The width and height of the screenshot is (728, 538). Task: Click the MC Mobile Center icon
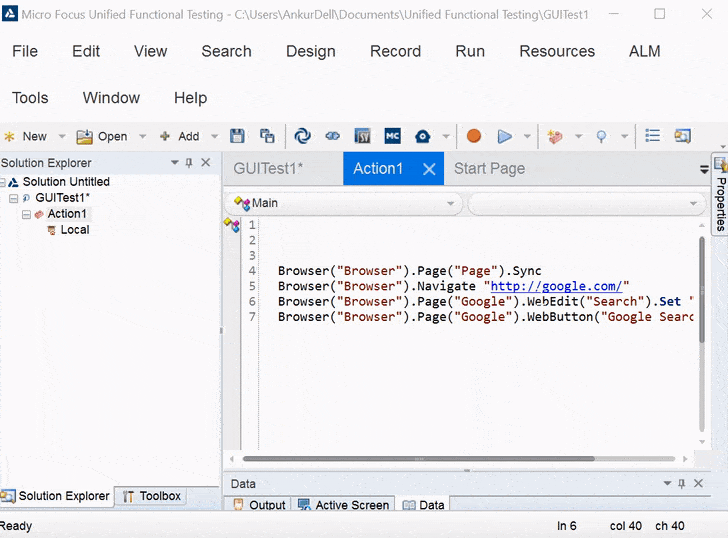pos(392,136)
